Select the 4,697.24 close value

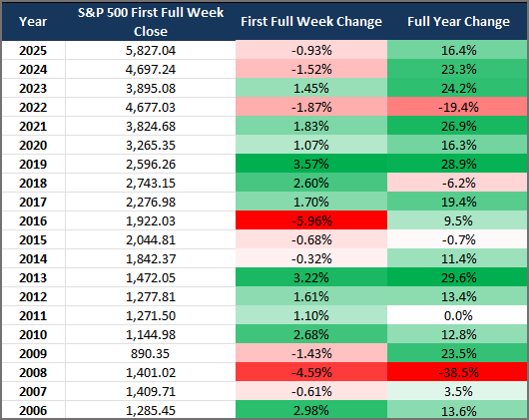coord(151,69)
